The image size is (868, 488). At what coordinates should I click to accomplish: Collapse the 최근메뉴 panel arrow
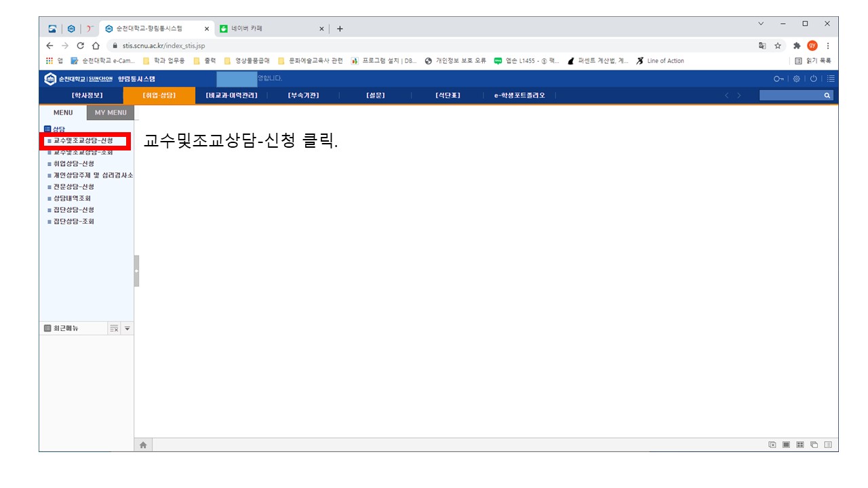(127, 328)
